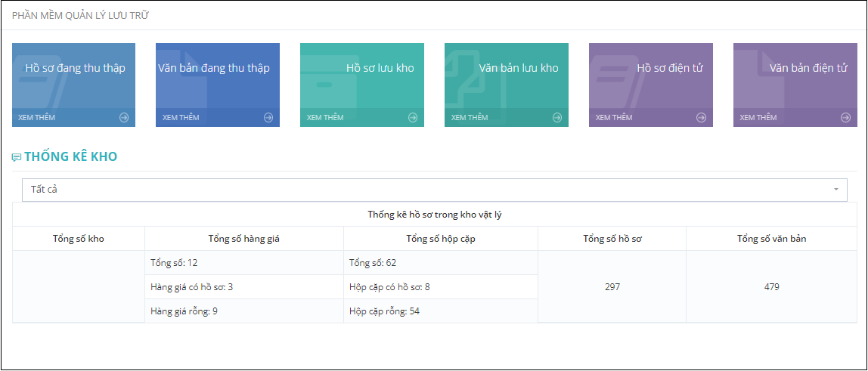Image resolution: width=868 pixels, height=371 pixels.
Task: Click the Tổng số hồ sơ value 297
Action: tap(612, 287)
